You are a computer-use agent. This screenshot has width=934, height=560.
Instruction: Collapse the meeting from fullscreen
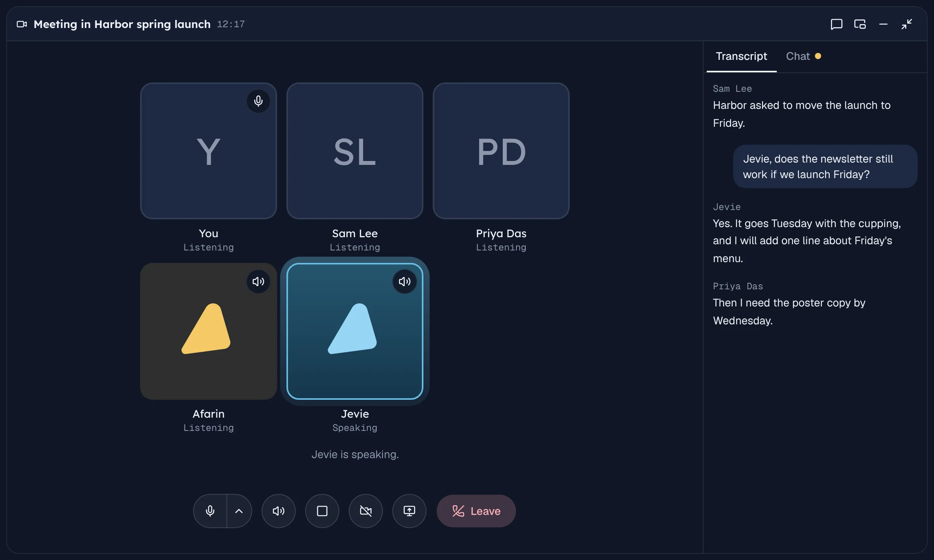pos(906,24)
